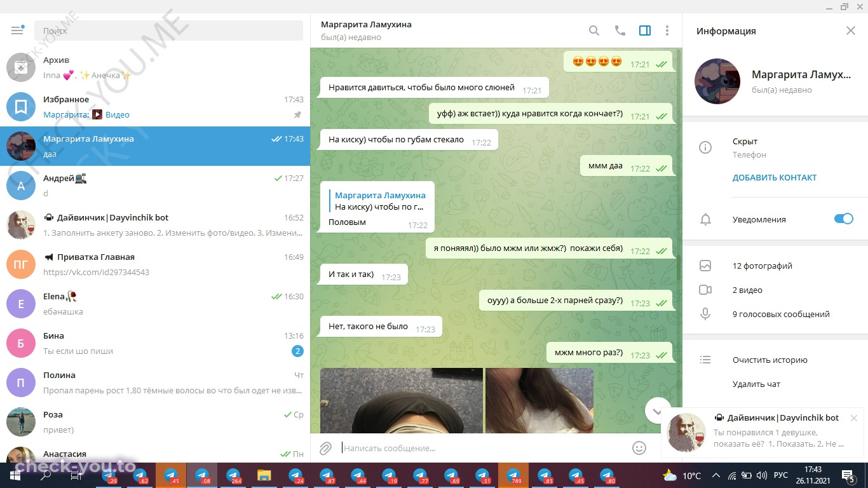This screenshot has width=868, height=488.
Task: Click the chat header name Маргарита Ламухина
Action: (x=366, y=24)
